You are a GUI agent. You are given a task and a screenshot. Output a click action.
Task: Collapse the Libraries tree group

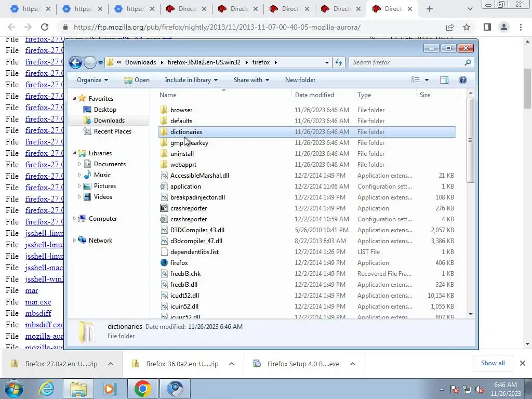click(75, 153)
